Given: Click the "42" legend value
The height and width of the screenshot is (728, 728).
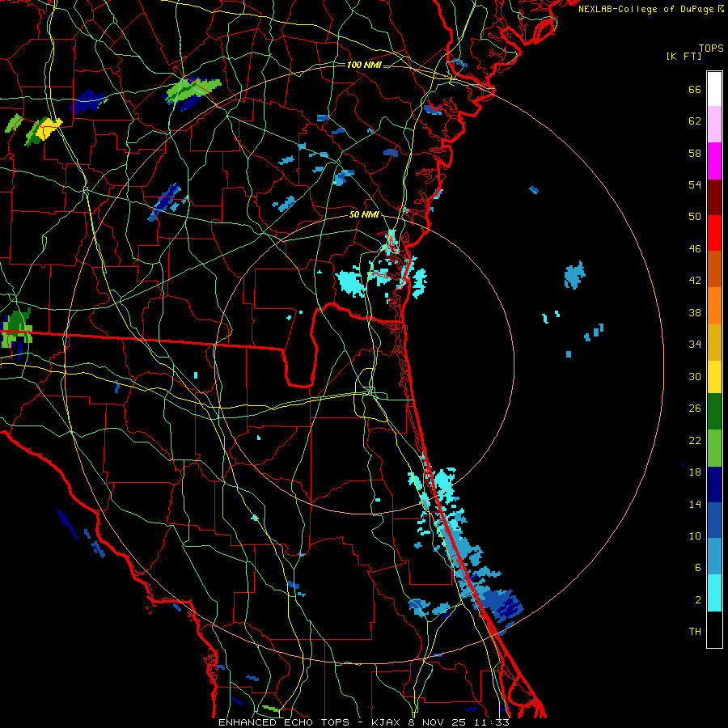Looking at the screenshot, I should (x=695, y=281).
